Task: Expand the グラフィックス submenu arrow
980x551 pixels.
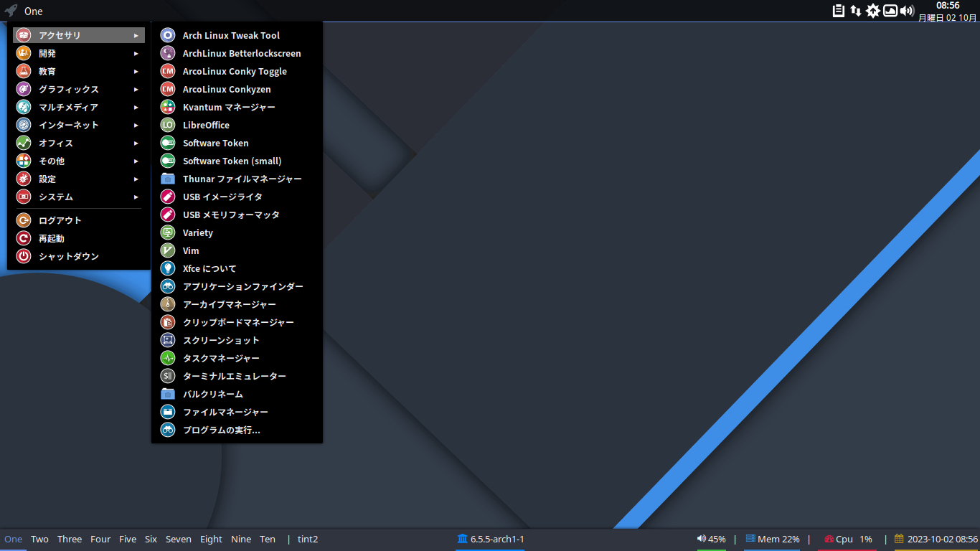Action: point(136,89)
